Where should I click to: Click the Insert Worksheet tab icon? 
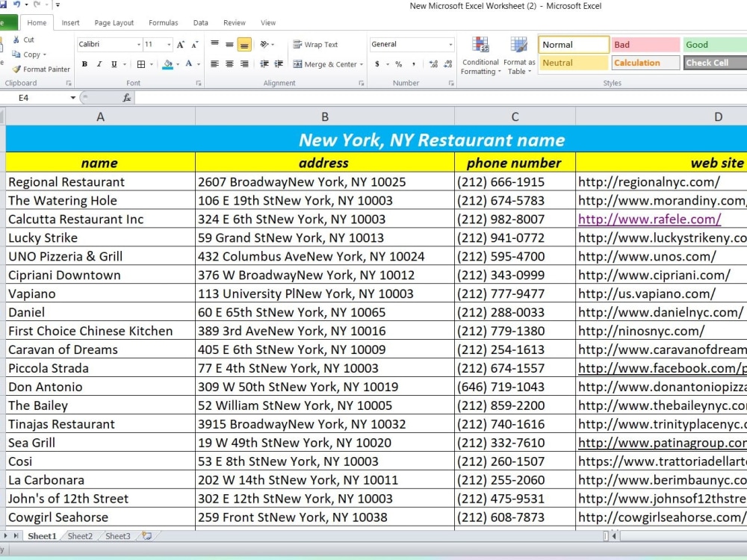tap(146, 536)
